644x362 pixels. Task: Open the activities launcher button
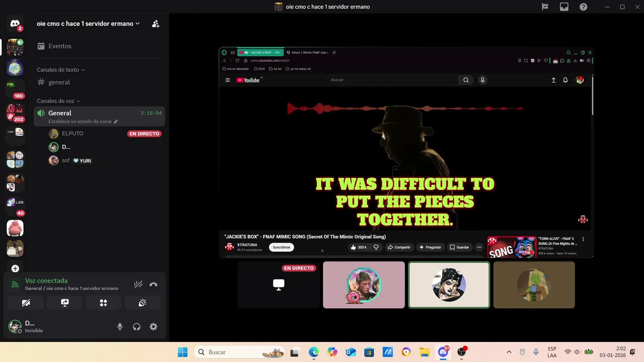click(x=104, y=303)
